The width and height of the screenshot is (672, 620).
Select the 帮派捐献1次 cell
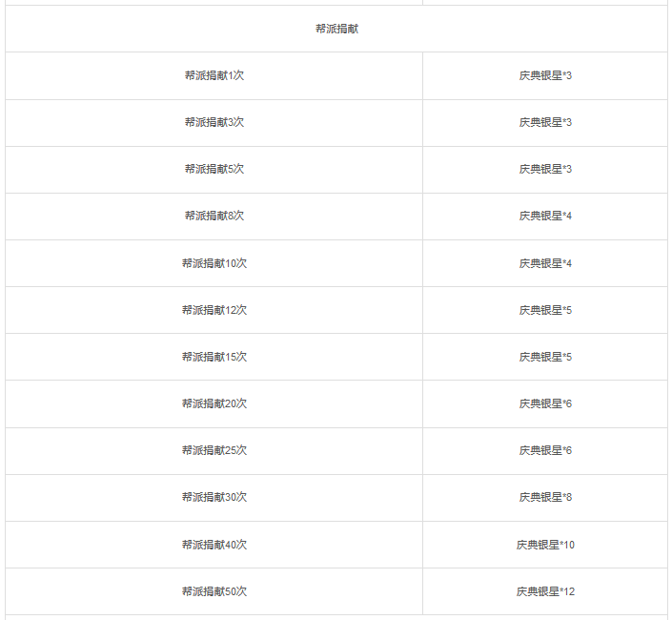click(214, 75)
